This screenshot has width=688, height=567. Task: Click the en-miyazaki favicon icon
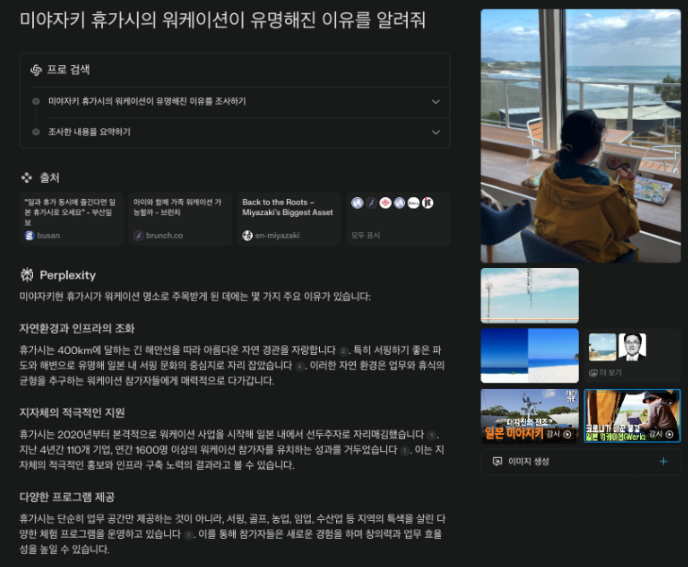tap(247, 236)
